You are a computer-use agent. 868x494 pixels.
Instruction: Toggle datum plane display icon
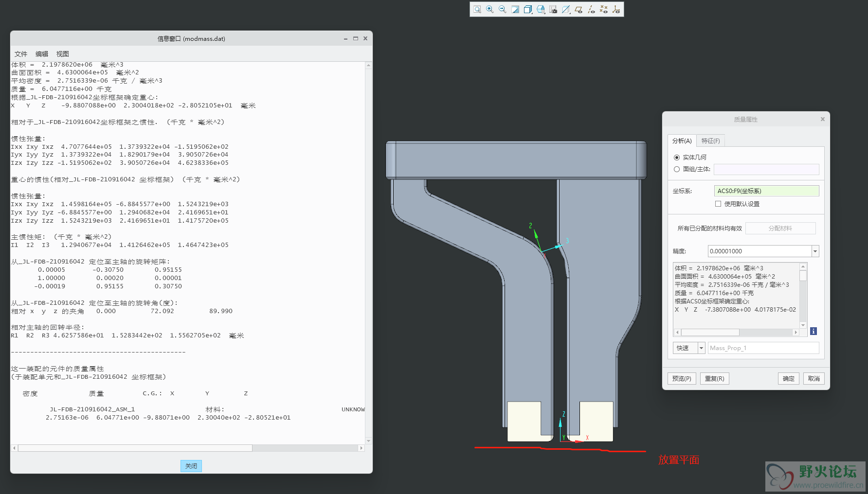[x=579, y=9]
